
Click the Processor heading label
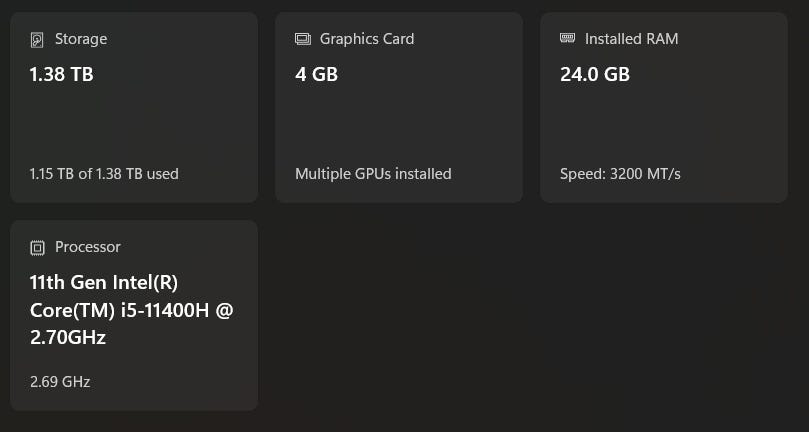88,247
